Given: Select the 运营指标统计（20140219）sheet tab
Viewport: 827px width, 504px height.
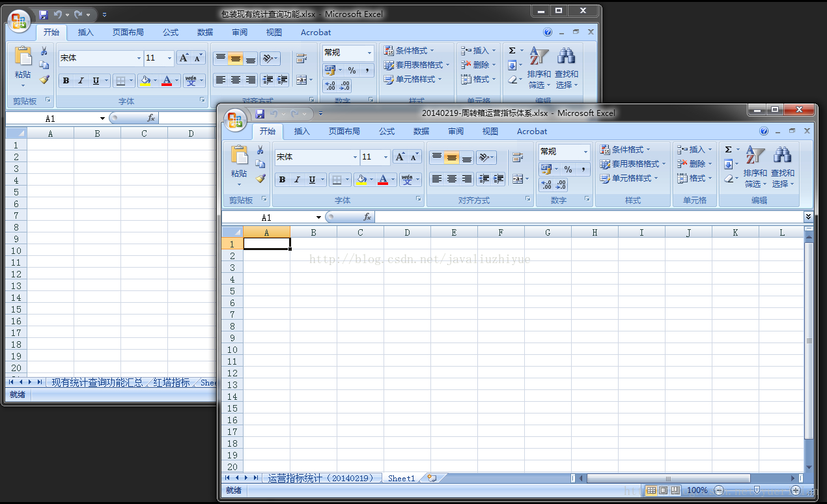Looking at the screenshot, I should tap(322, 478).
